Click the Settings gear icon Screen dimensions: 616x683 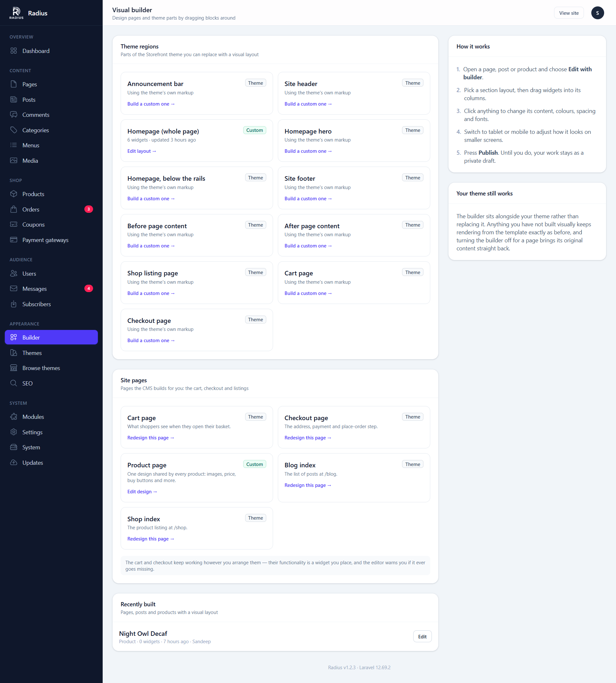[13, 432]
